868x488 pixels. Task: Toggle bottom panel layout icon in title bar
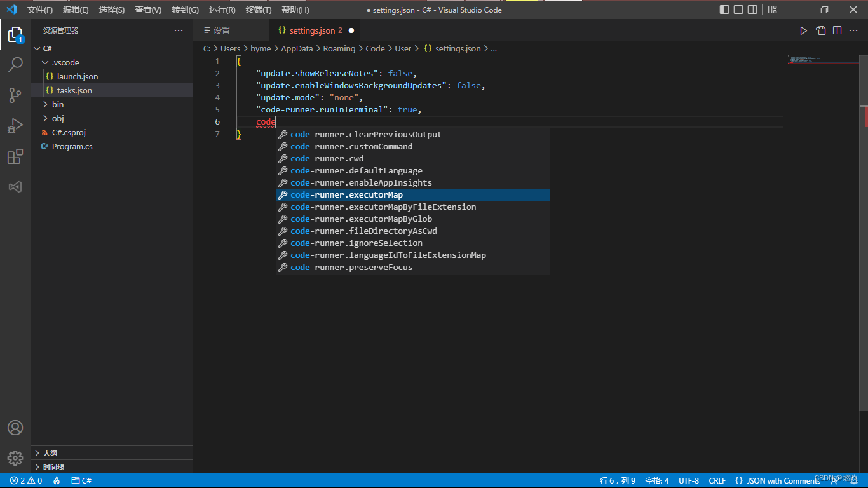coord(738,10)
